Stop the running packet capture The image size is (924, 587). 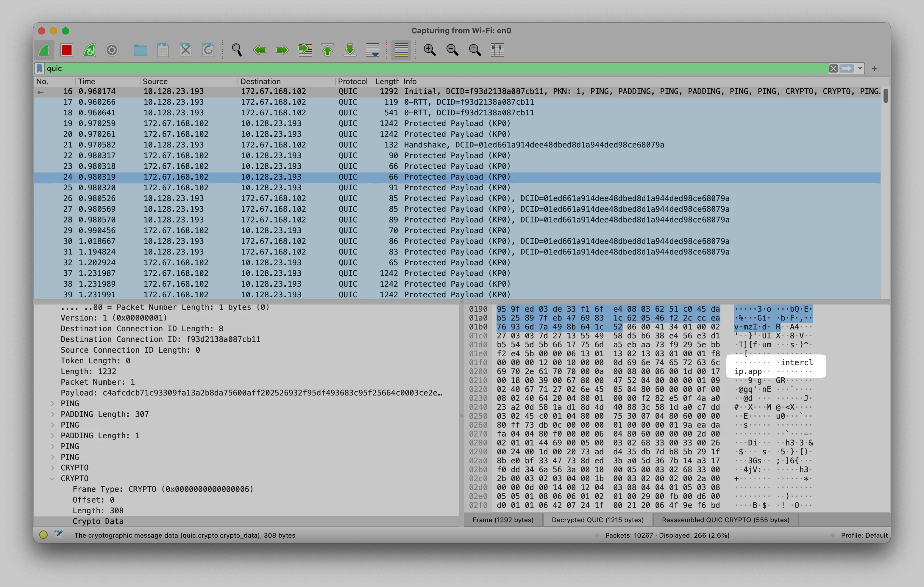(x=66, y=50)
